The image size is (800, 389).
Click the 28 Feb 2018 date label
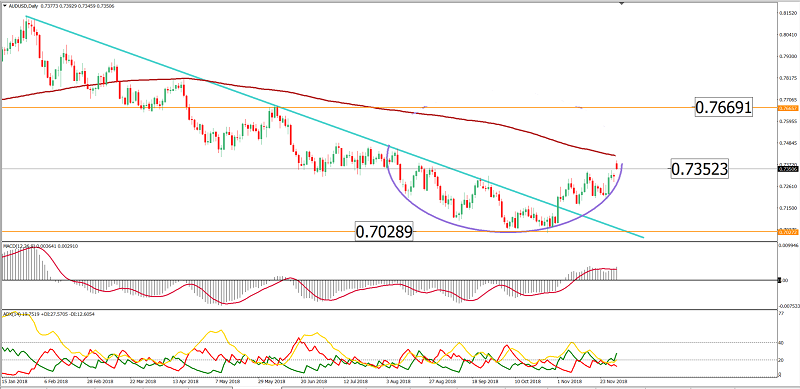100,381
